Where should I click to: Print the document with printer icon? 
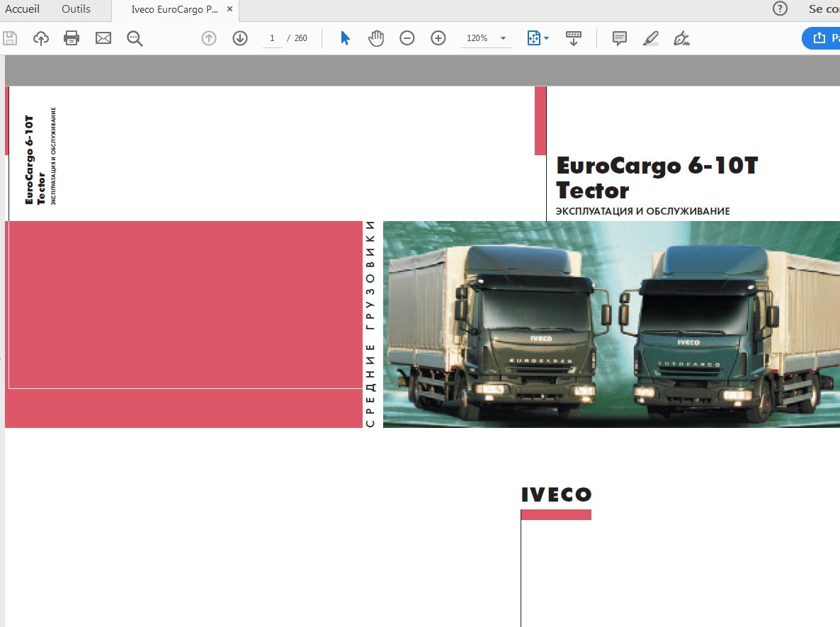72,38
